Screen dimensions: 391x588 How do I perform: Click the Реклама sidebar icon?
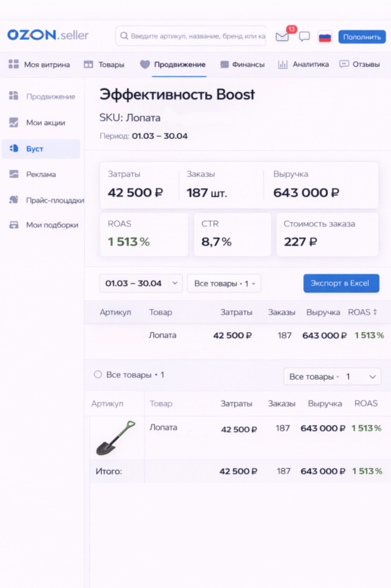[14, 174]
